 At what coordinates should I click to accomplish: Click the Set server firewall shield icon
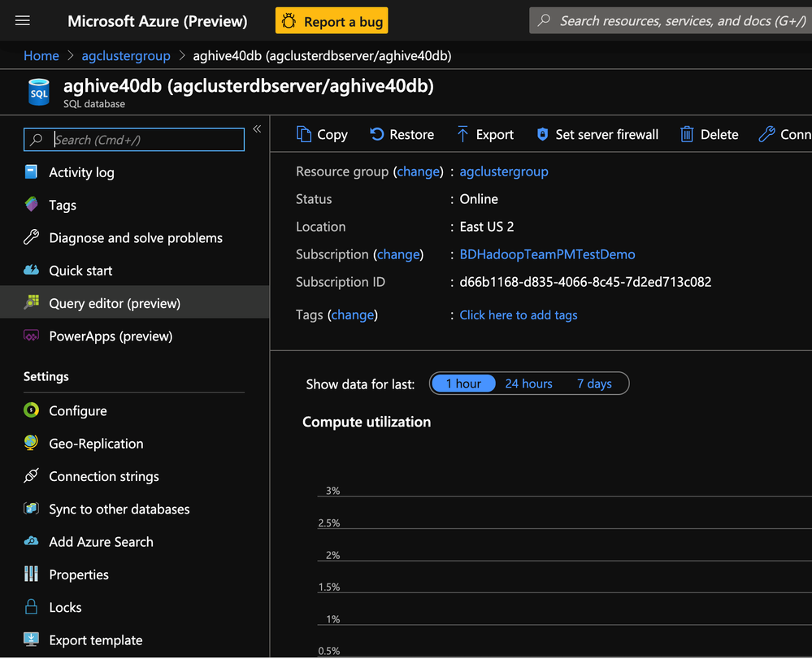click(542, 134)
